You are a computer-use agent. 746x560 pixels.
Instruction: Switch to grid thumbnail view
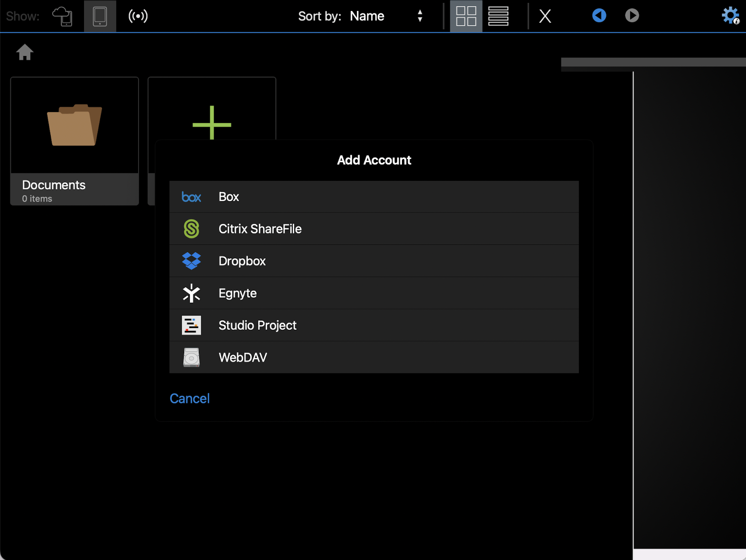pyautogui.click(x=466, y=16)
